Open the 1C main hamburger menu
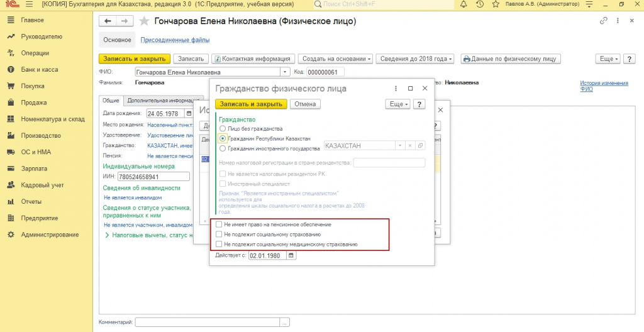This screenshot has width=644, height=332. 29,4
